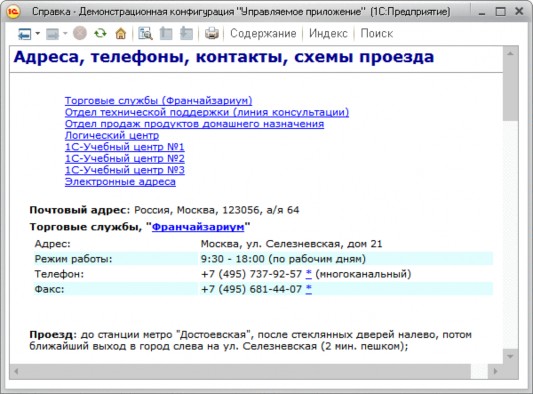Click the asterisk link after fax number
The image size is (533, 394).
309,289
